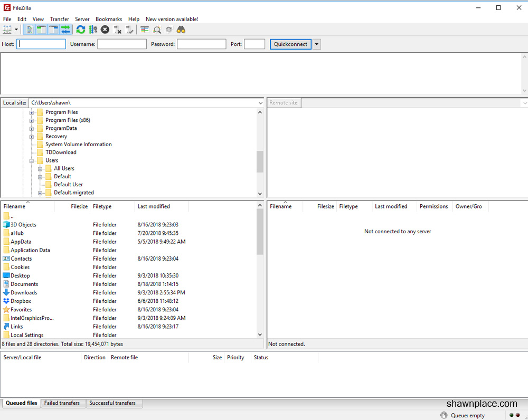Toggle message log display
The width and height of the screenshot is (528, 420).
[30, 30]
